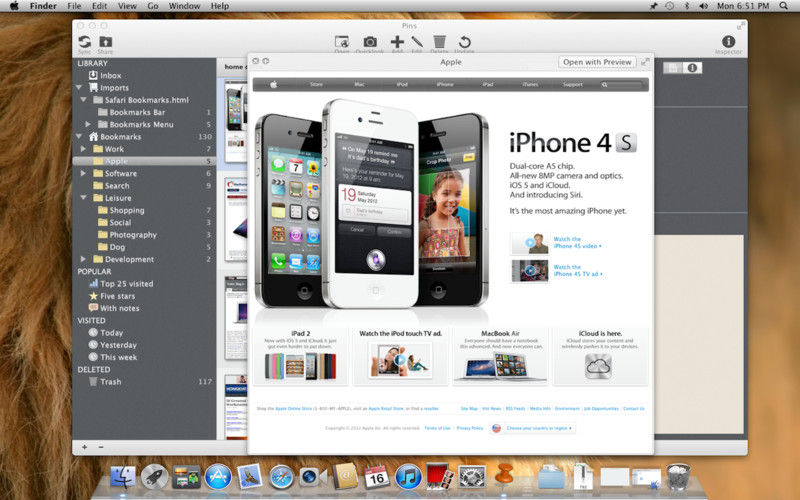Click the Add plus toolbar icon

click(x=397, y=42)
